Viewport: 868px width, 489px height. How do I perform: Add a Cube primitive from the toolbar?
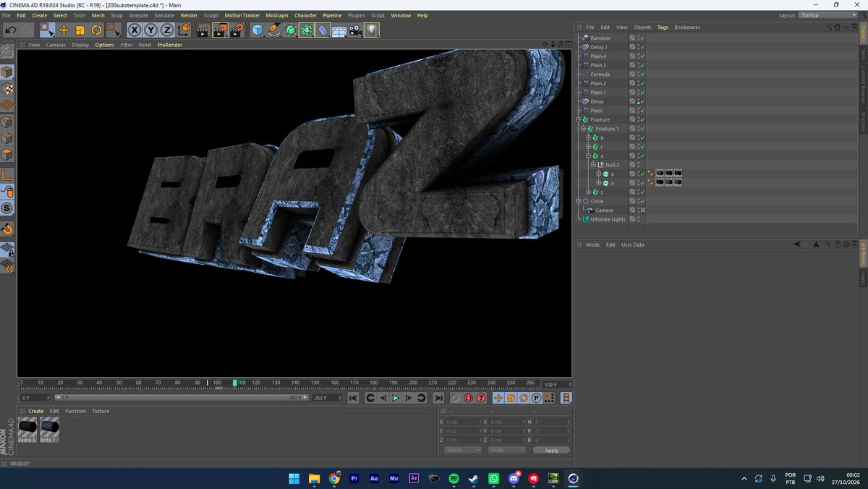[258, 30]
